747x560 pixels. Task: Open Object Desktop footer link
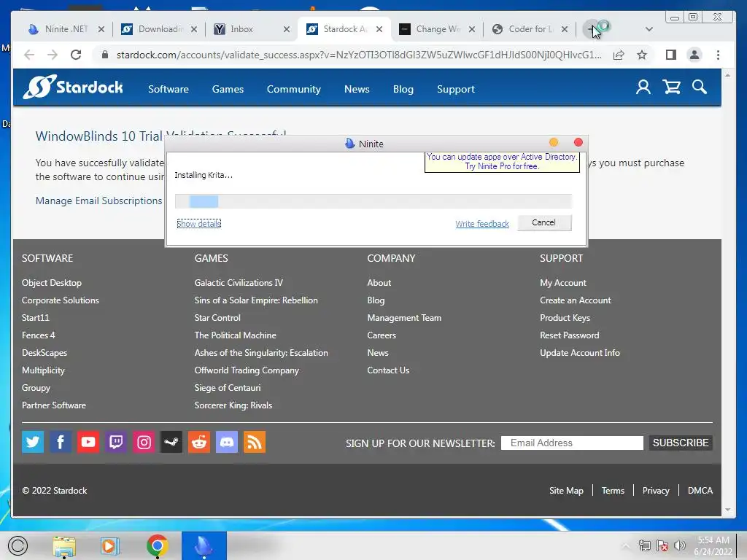point(52,283)
